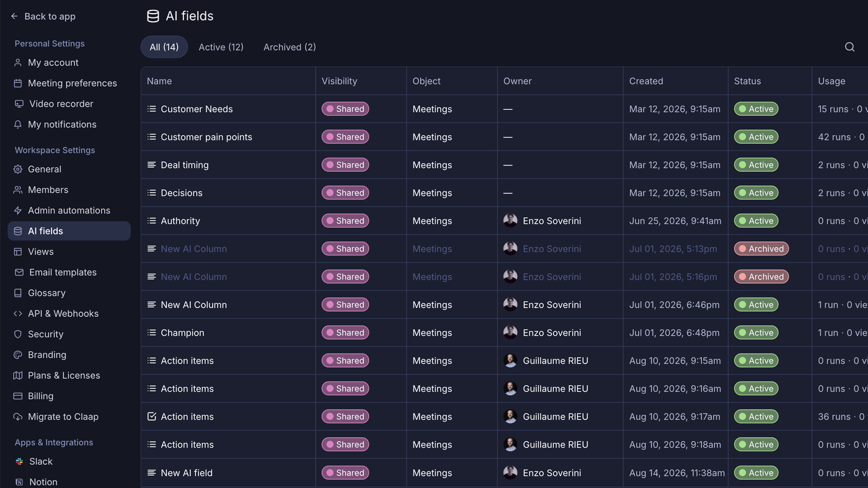Click the search magnifier icon
Screen dimensions: 868x488
(x=849, y=47)
